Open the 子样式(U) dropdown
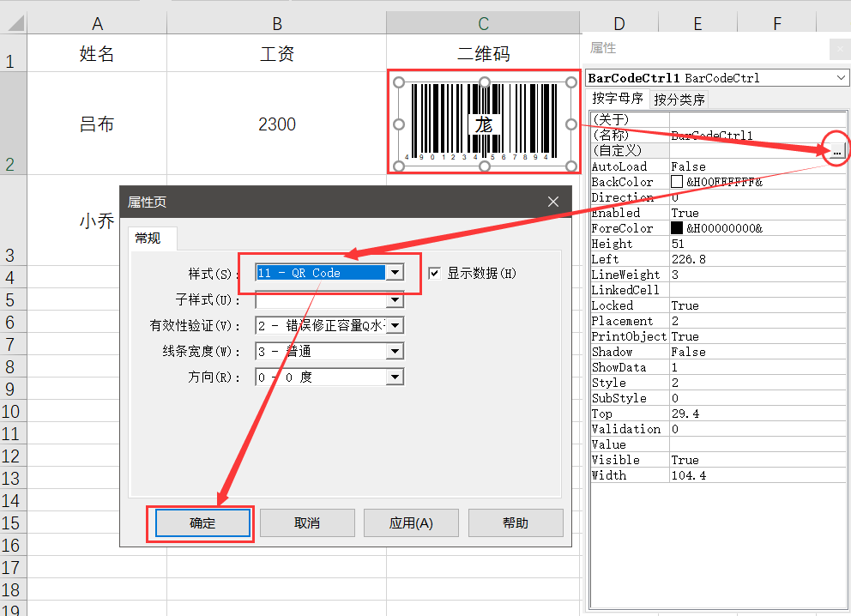This screenshot has width=851, height=616. click(395, 299)
